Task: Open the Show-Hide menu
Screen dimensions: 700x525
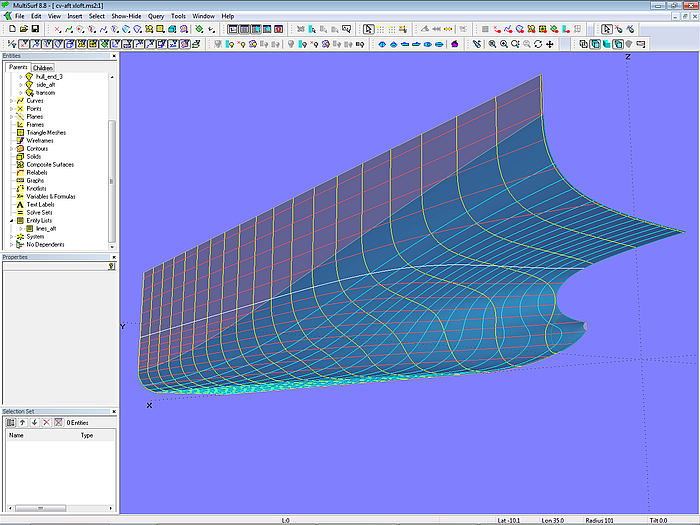Action: (x=125, y=16)
